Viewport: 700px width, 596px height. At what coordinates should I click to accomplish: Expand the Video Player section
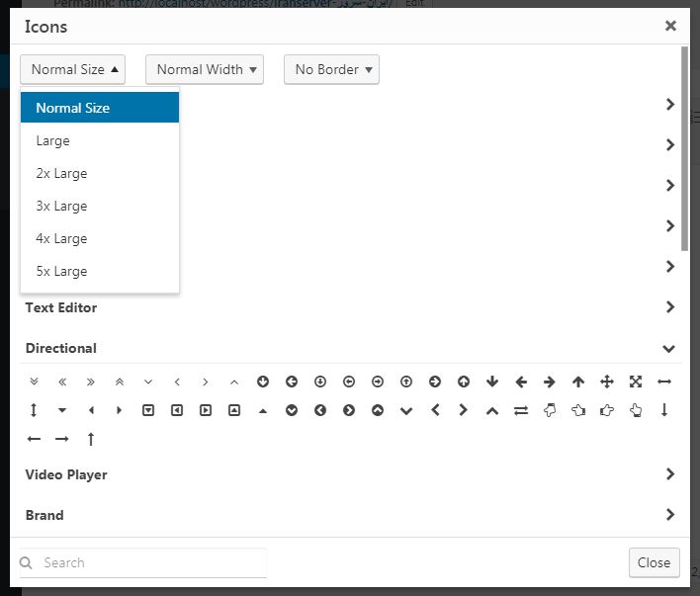(669, 474)
